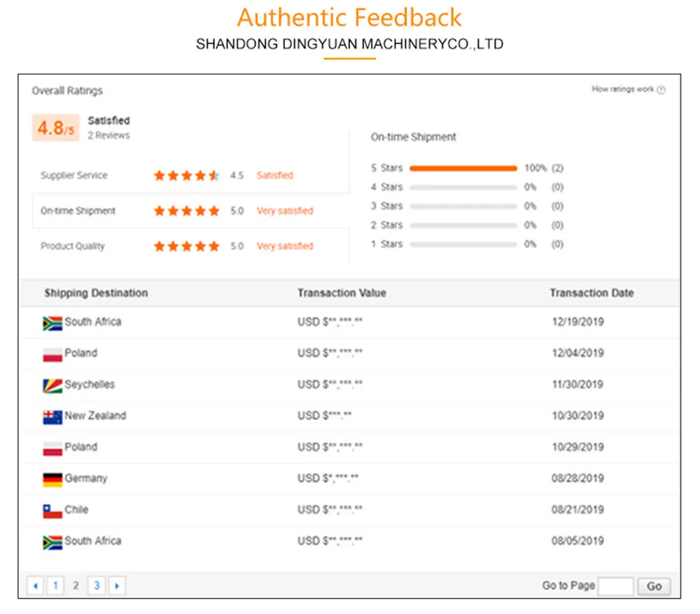Image resolution: width=700 pixels, height=614 pixels.
Task: Click the date 08/21/2019
Action: (577, 510)
